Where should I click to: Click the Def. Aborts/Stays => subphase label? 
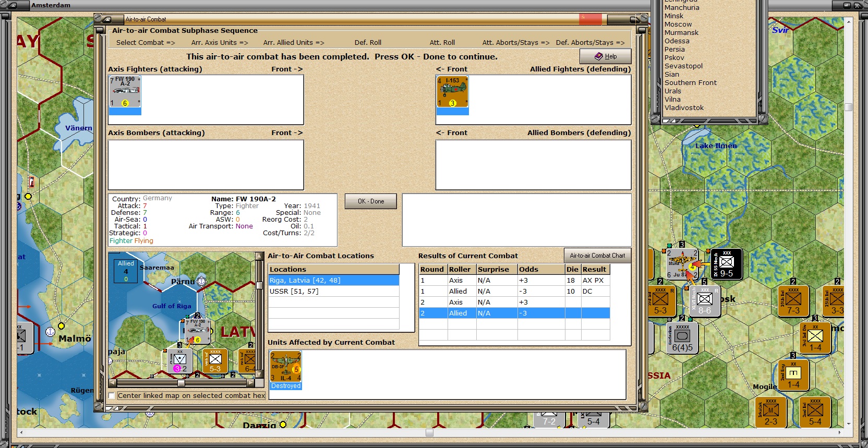[590, 43]
